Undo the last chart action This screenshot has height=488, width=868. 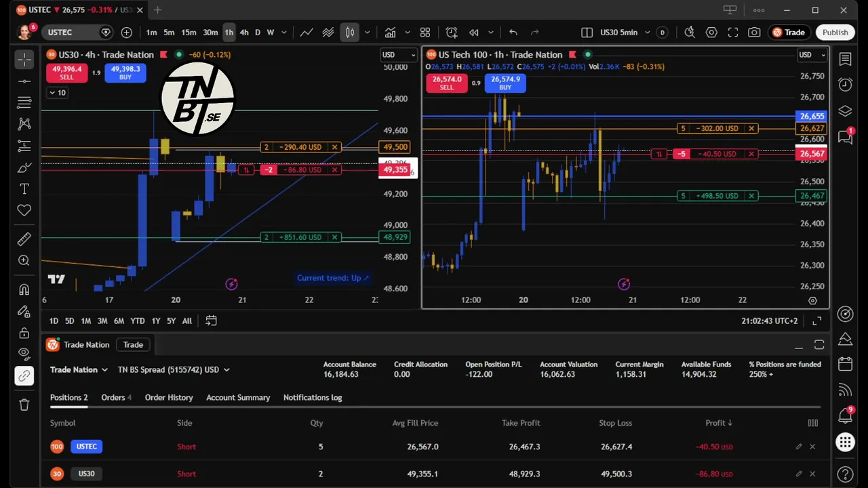tap(513, 33)
